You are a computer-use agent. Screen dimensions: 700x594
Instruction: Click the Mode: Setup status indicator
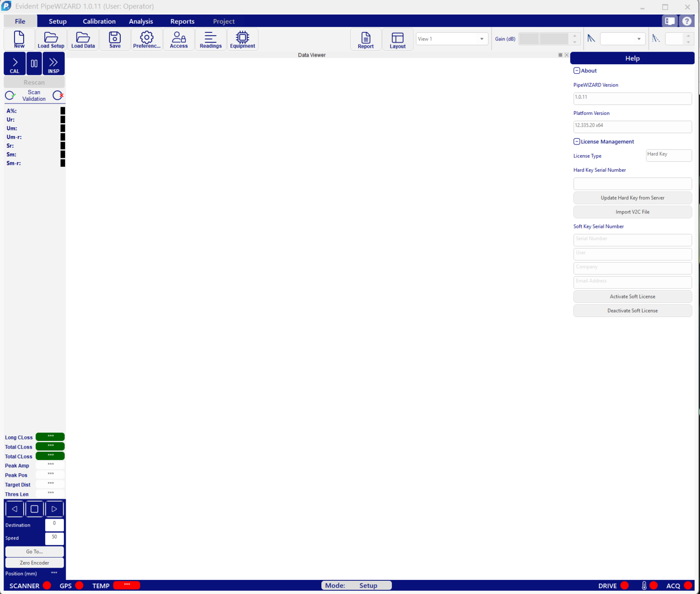356,585
